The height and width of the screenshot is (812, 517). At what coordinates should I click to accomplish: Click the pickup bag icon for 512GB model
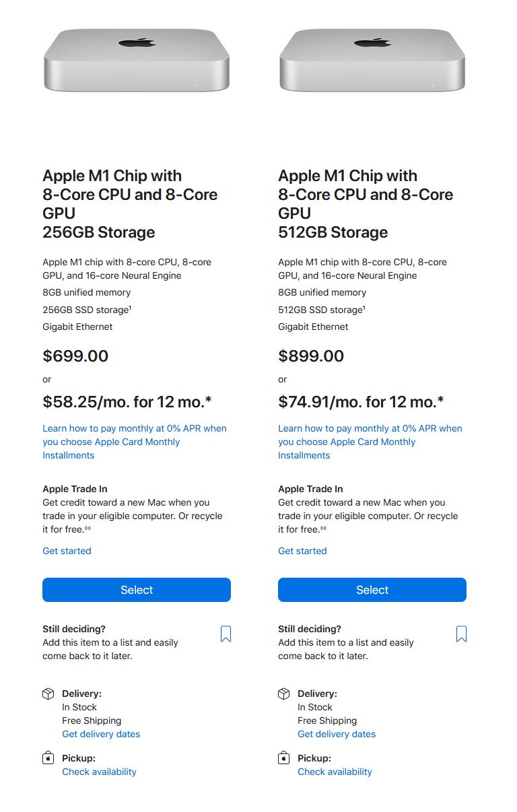[283, 758]
